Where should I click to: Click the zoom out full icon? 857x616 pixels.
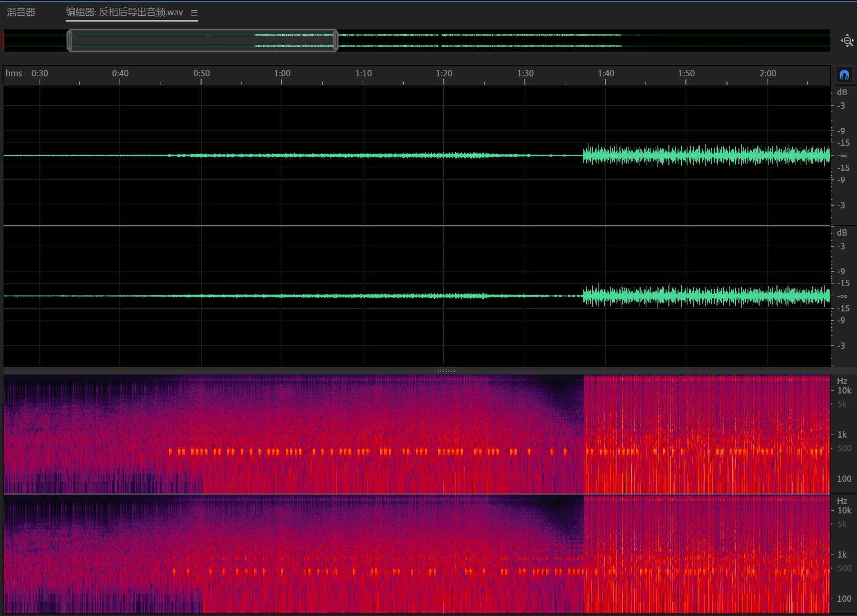[x=847, y=41]
